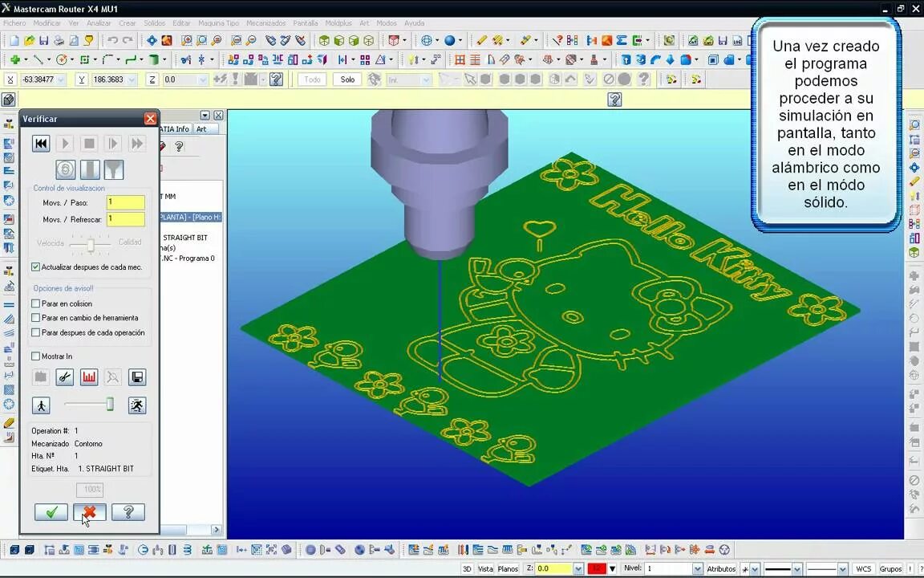
Task: Click the red histogram icon in Verificar
Action: point(89,377)
